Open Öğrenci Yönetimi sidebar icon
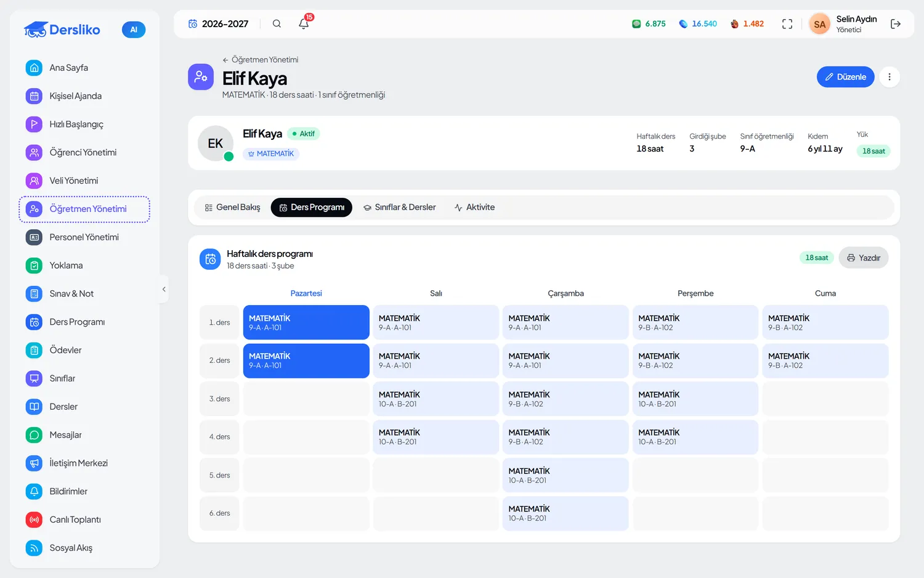The width and height of the screenshot is (924, 578). (x=34, y=152)
